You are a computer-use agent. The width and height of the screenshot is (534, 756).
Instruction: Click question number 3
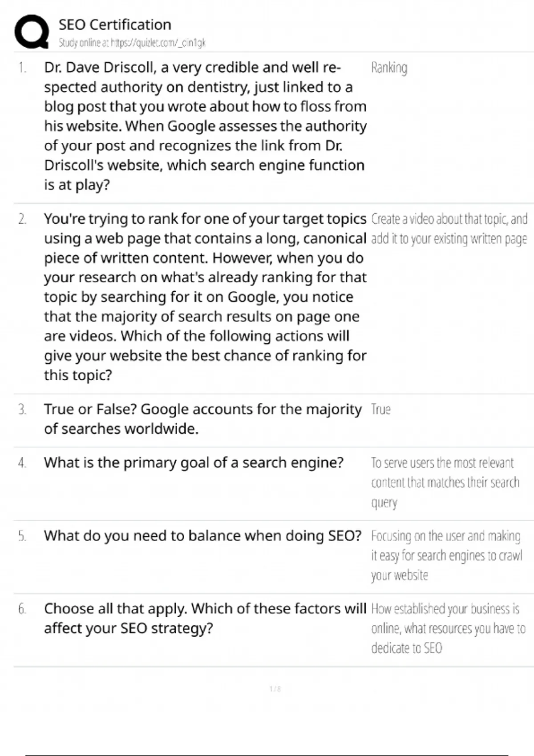click(x=22, y=410)
